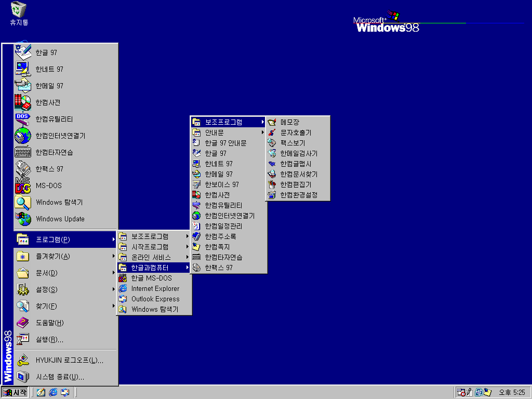The width and height of the screenshot is (532, 399).
Task: Expand 보조프로그램 in Programs submenu
Action: pyautogui.click(x=154, y=236)
